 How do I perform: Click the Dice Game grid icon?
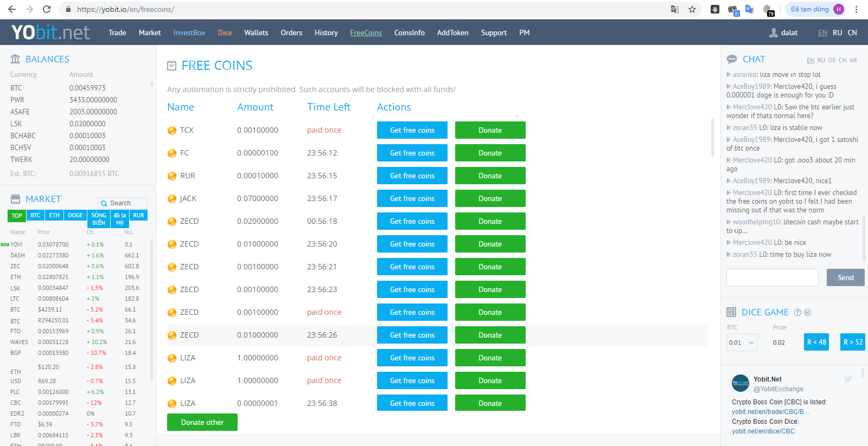pyautogui.click(x=731, y=312)
